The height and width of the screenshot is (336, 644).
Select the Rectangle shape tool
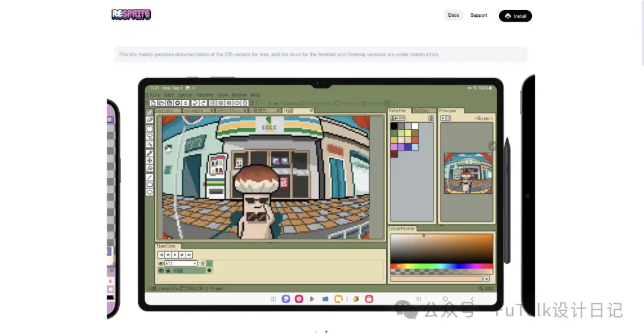point(150,184)
